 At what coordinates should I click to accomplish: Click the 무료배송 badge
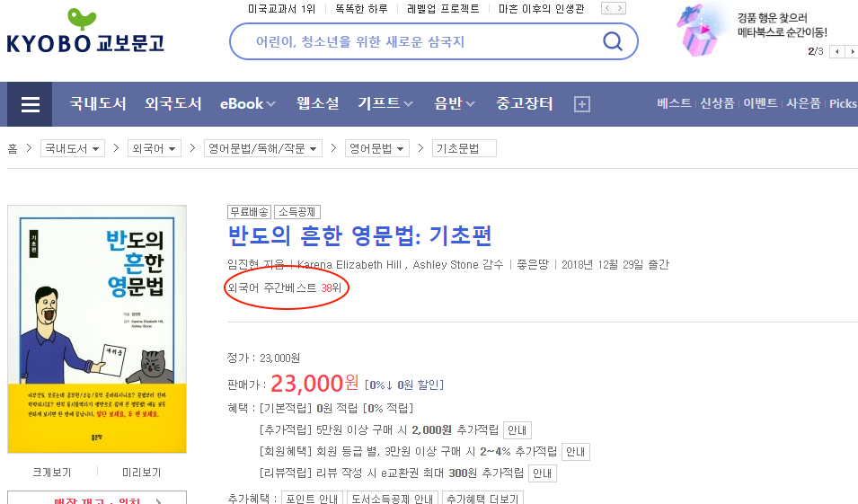click(x=250, y=212)
